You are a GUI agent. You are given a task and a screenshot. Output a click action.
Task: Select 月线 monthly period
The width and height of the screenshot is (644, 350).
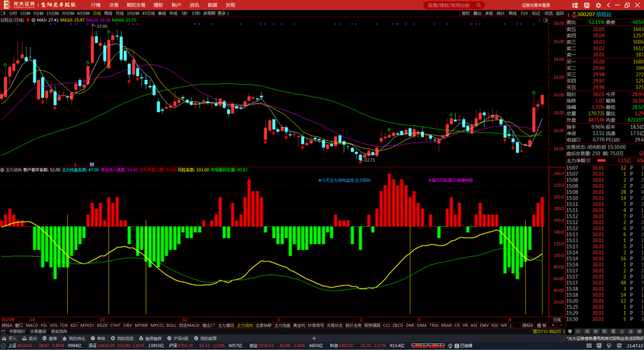tap(120, 13)
